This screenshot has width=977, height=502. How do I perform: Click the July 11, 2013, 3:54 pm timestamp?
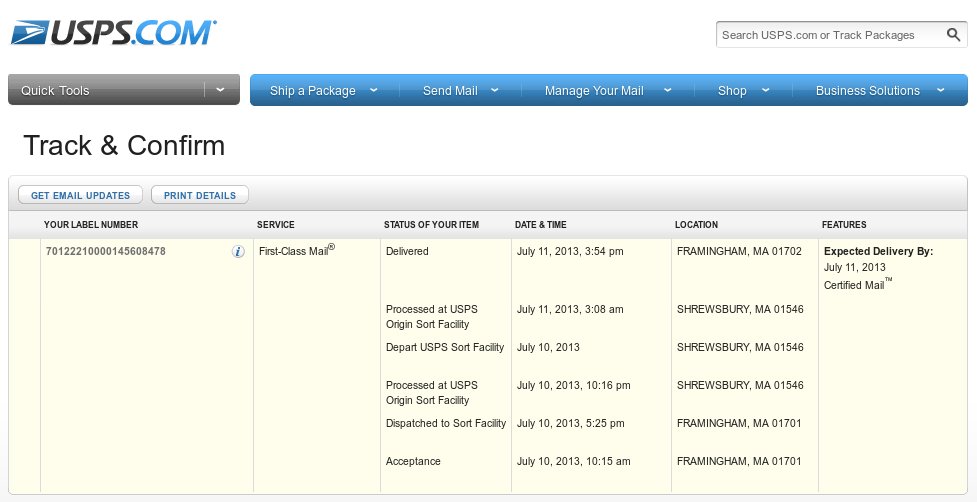[570, 252]
